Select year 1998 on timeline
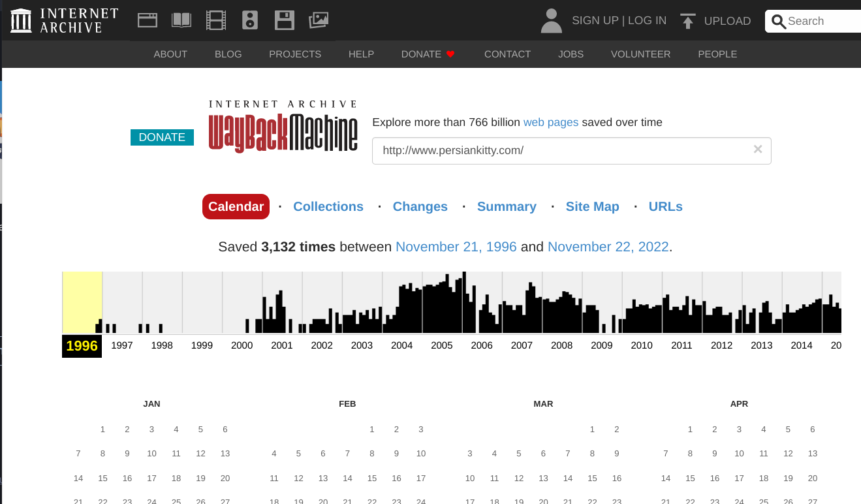 (162, 345)
